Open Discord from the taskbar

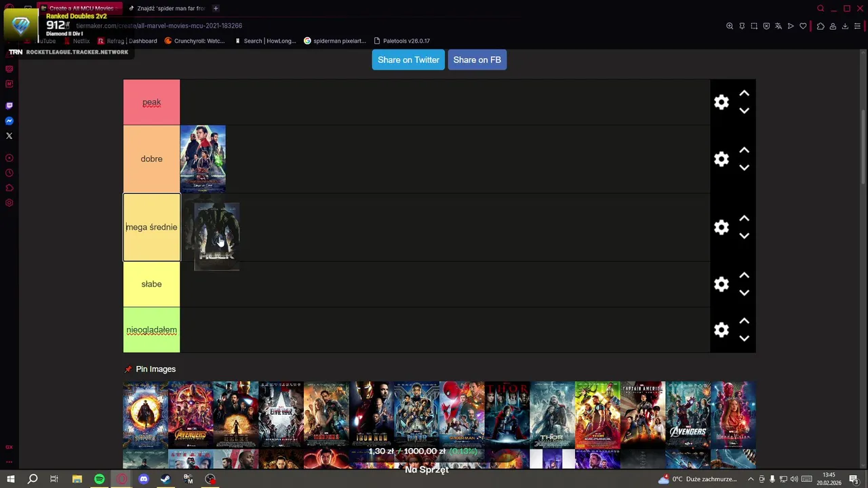point(144,479)
